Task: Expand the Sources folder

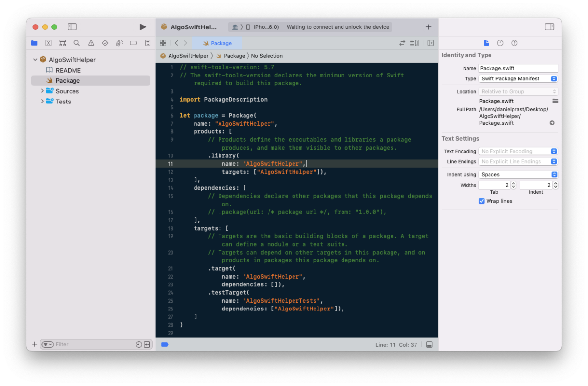Action: (x=42, y=91)
